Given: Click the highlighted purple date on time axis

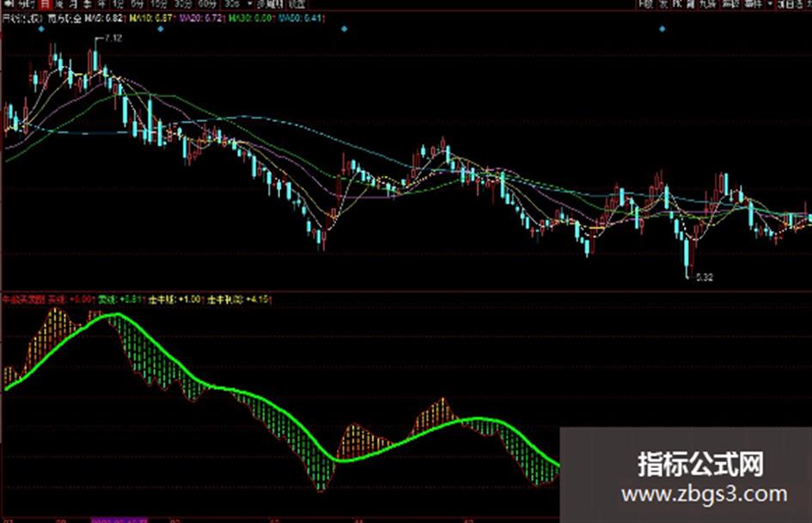Looking at the screenshot, I should (119, 520).
